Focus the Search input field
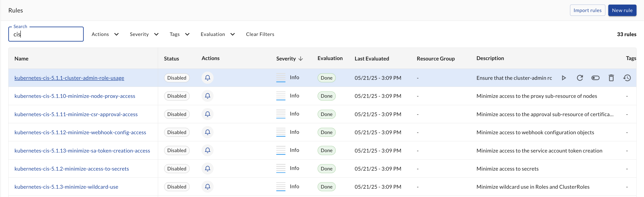This screenshot has width=644, height=197. click(46, 34)
